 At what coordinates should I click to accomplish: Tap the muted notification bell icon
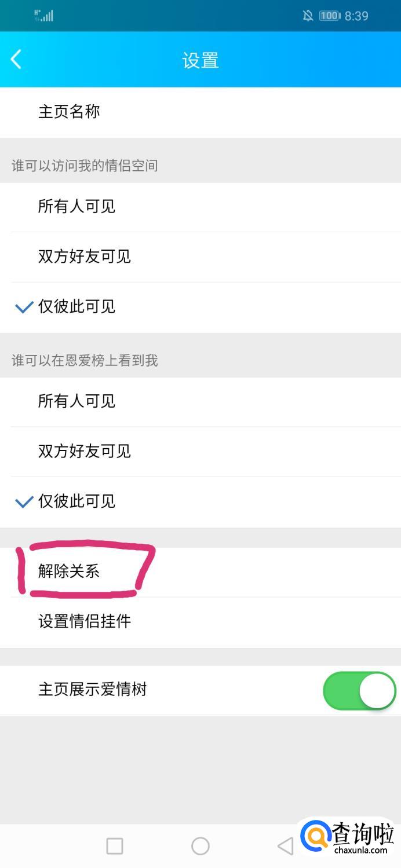308,16
